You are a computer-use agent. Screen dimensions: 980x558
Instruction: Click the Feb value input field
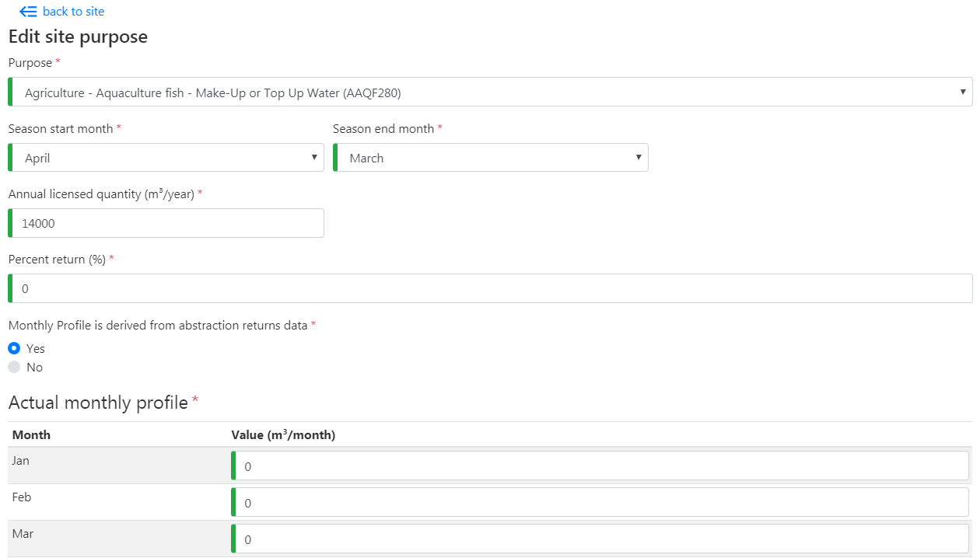click(x=600, y=503)
